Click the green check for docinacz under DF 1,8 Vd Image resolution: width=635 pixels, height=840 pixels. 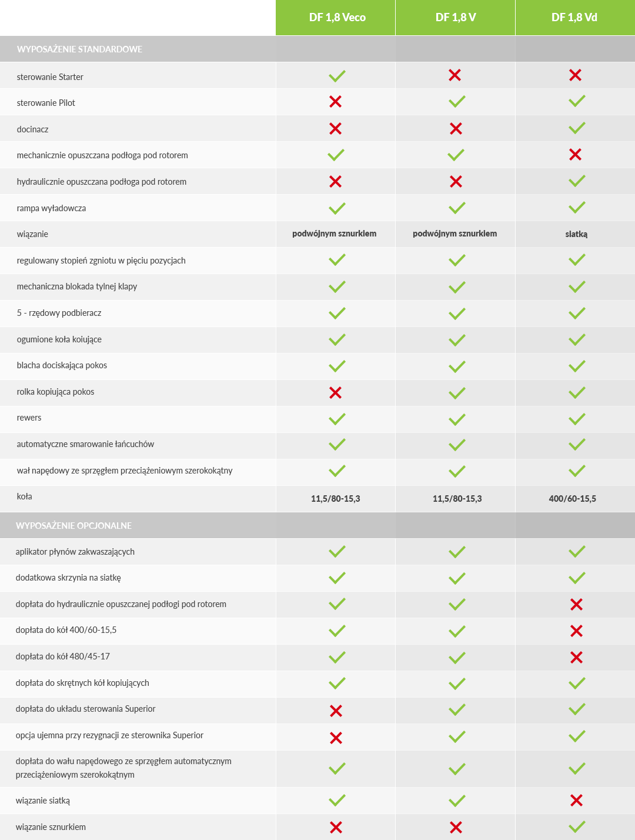tap(577, 128)
